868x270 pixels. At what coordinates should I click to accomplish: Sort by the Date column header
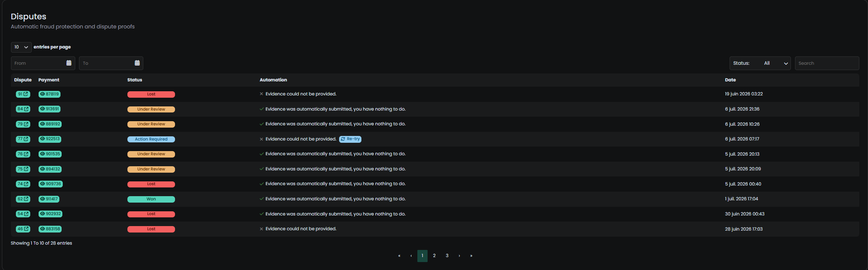pyautogui.click(x=730, y=80)
